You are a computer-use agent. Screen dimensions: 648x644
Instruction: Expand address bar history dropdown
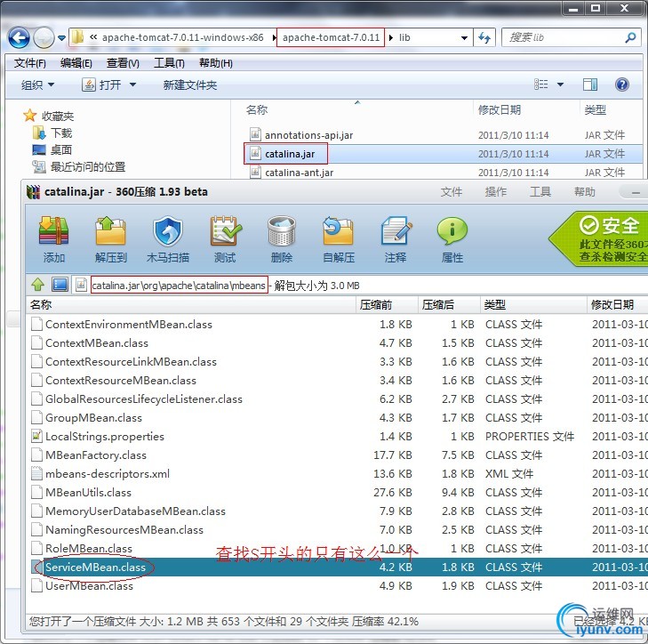click(464, 38)
